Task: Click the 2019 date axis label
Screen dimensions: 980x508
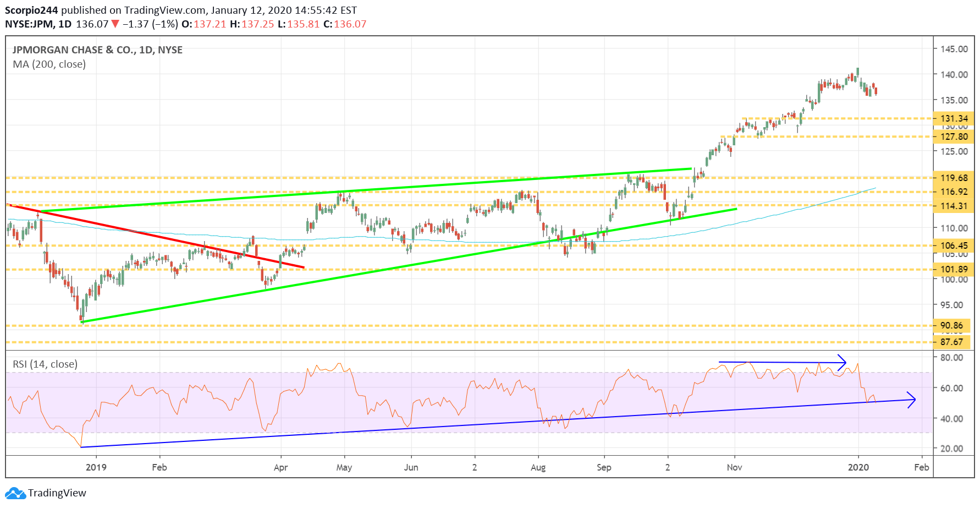Action: pos(96,467)
